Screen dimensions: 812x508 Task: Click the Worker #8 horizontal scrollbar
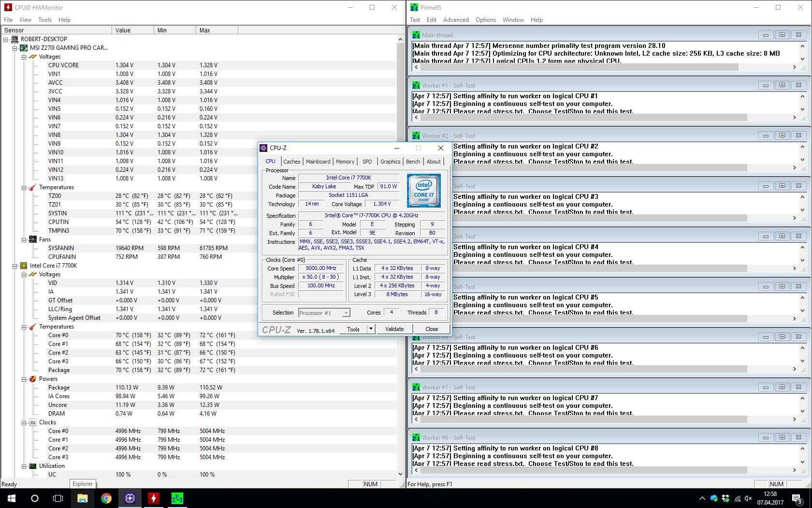pyautogui.click(x=605, y=470)
